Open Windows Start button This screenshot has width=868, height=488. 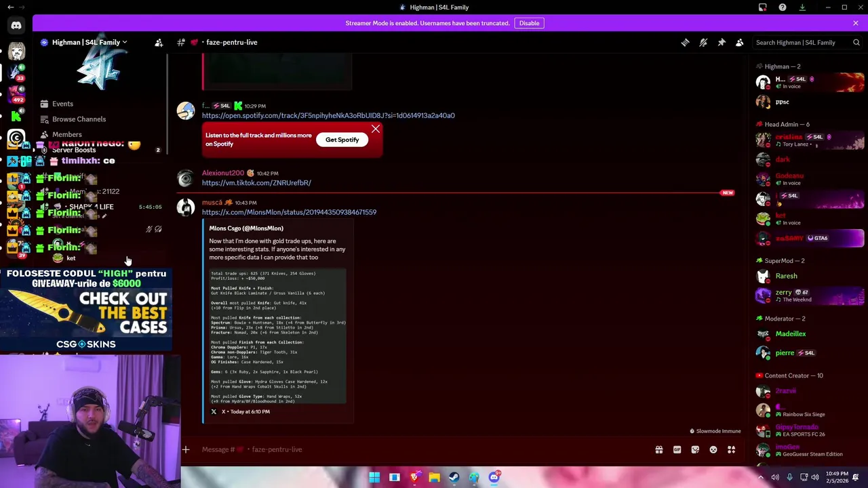tap(374, 477)
